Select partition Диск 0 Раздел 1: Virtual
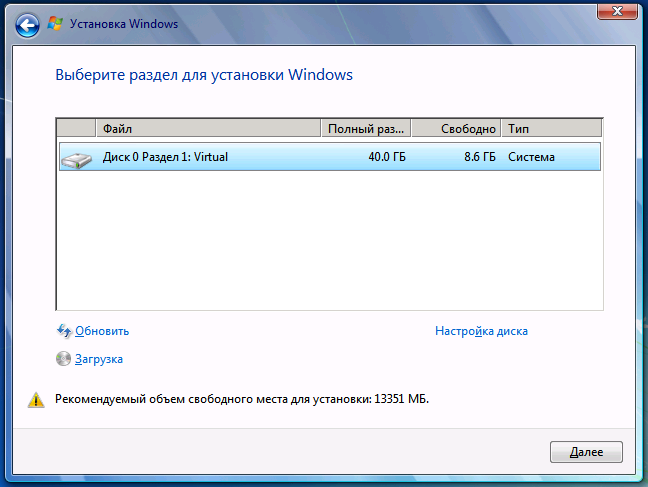Screen dimensions: 648x487 coord(165,157)
